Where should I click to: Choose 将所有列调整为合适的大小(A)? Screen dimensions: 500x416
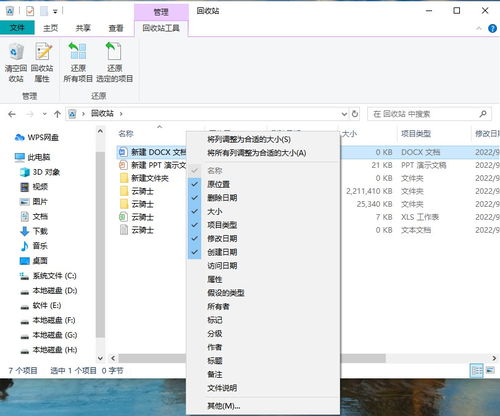click(263, 153)
